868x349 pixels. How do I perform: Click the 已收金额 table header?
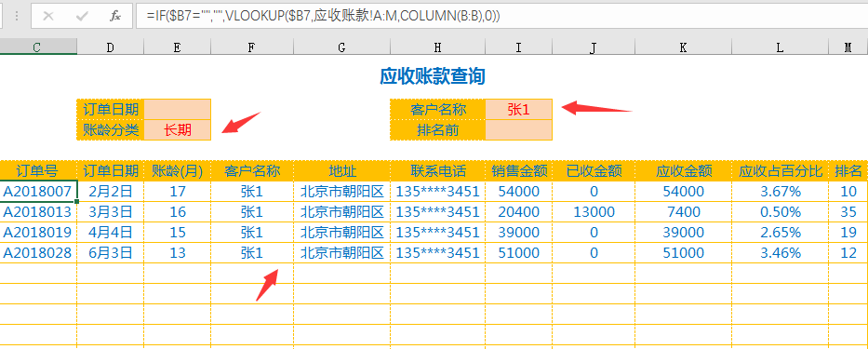coord(594,170)
